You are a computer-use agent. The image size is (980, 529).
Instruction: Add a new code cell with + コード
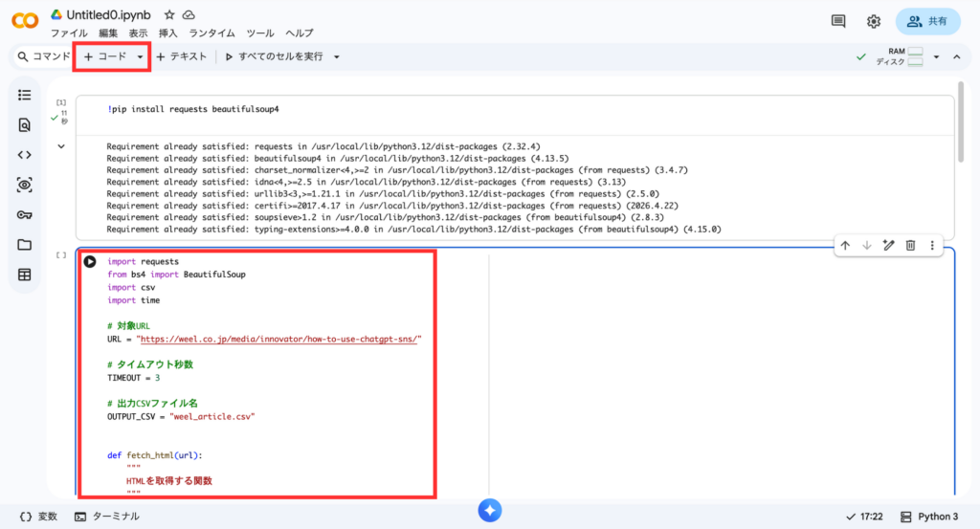(x=105, y=56)
